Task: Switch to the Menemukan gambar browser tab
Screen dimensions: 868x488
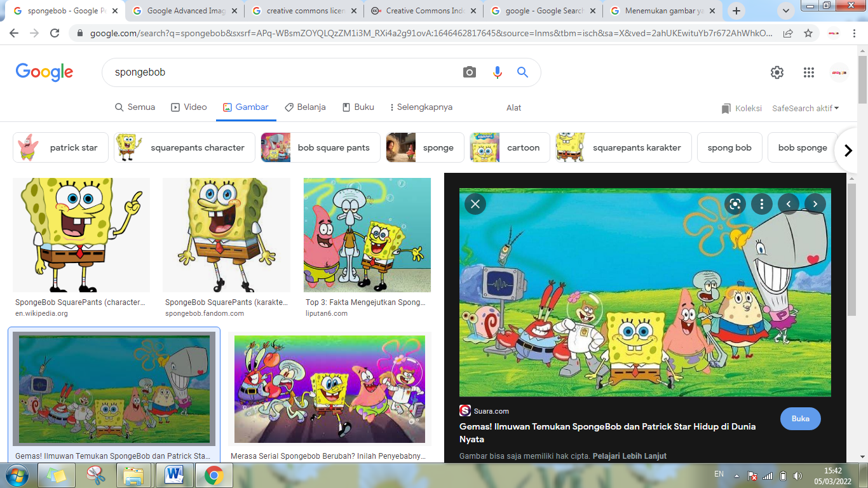Action: click(662, 11)
